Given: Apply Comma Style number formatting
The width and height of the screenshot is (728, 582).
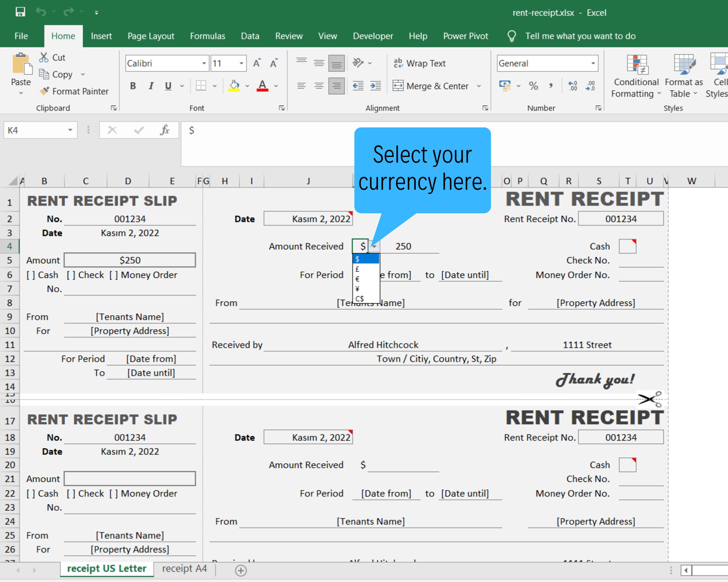Looking at the screenshot, I should (x=552, y=86).
